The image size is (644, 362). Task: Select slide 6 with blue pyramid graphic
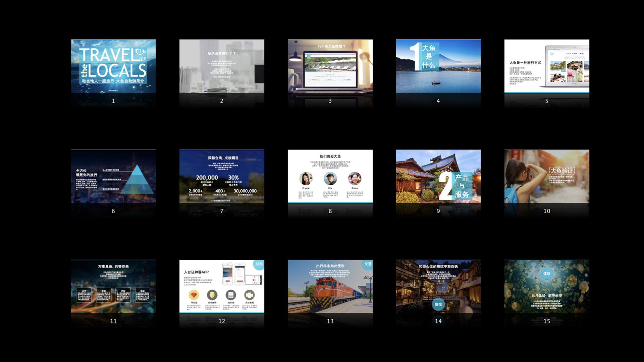click(113, 176)
